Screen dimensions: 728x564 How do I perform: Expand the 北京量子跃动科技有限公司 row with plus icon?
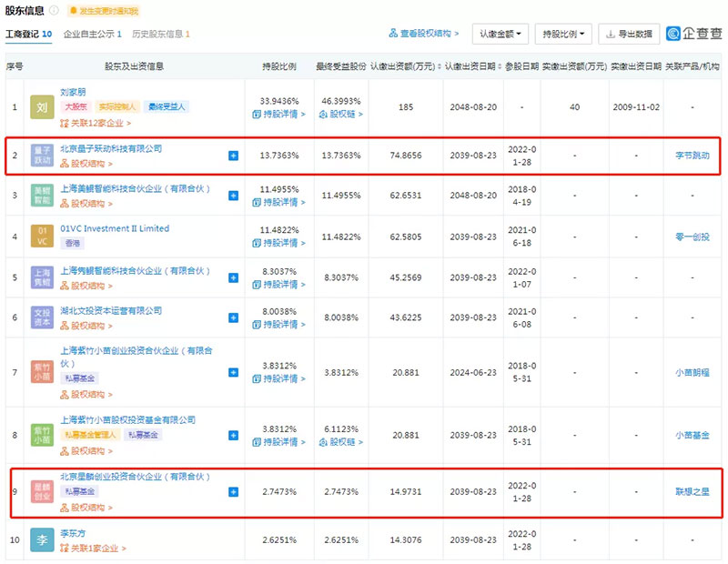[x=234, y=156]
